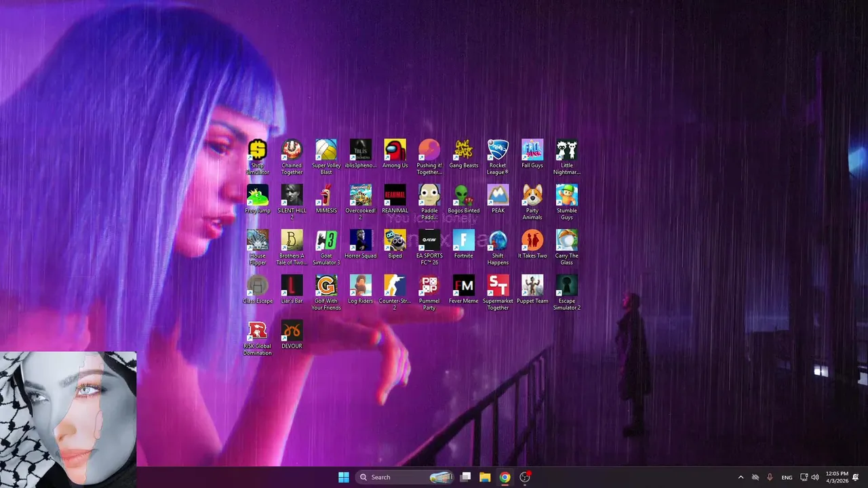Open the Windows Start menu
This screenshot has height=488, width=868.
tap(344, 477)
